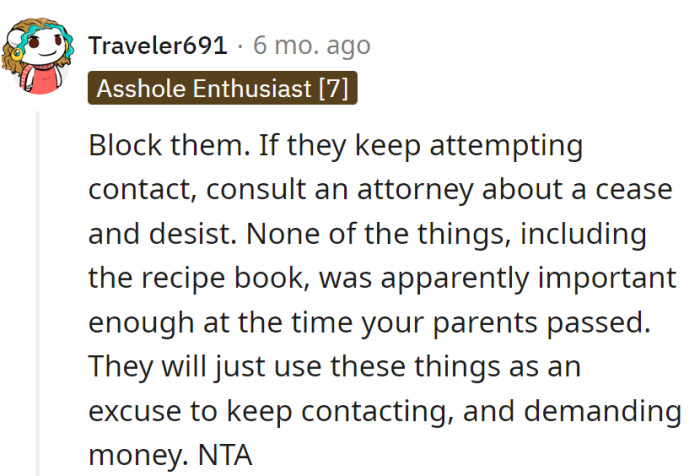This screenshot has height=476, width=700.
Task: Click the dot separator before the timestamp
Action: point(241,46)
